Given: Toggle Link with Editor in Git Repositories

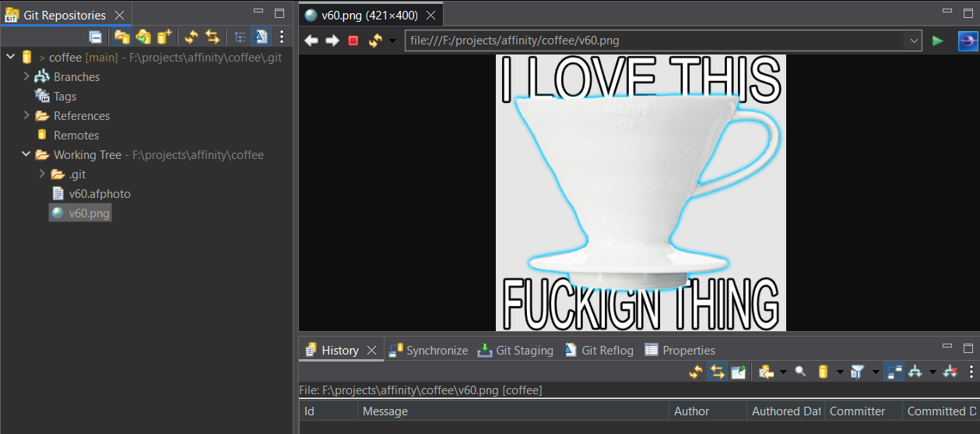Looking at the screenshot, I should pyautogui.click(x=213, y=37).
